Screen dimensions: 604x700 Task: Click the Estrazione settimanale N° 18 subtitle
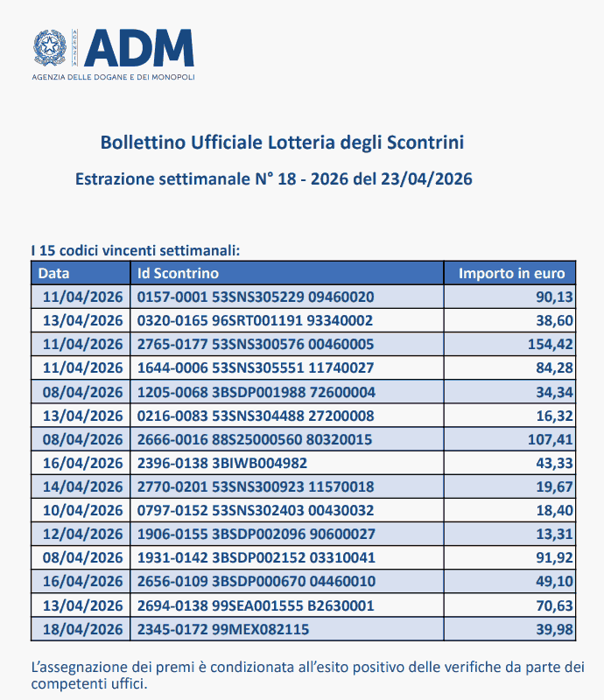[274, 179]
